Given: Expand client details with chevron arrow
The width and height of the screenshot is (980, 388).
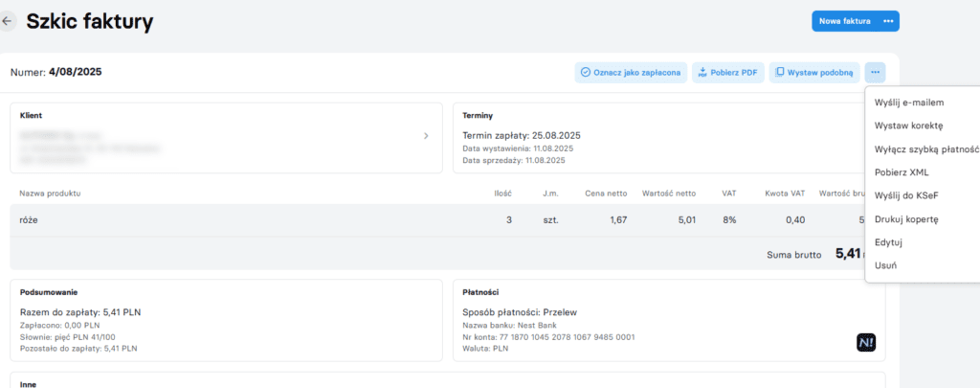Looking at the screenshot, I should point(426,136).
